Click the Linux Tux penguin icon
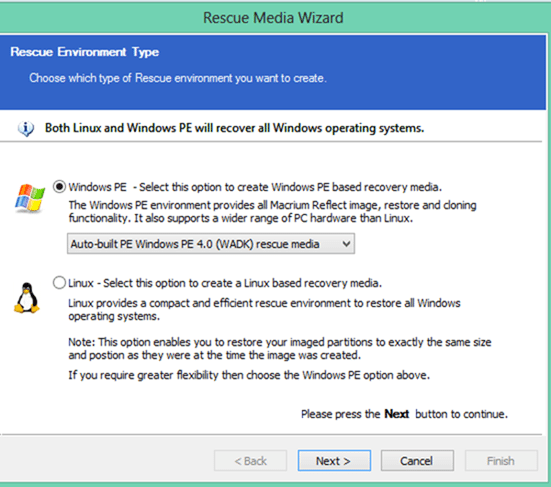 pos(27,298)
